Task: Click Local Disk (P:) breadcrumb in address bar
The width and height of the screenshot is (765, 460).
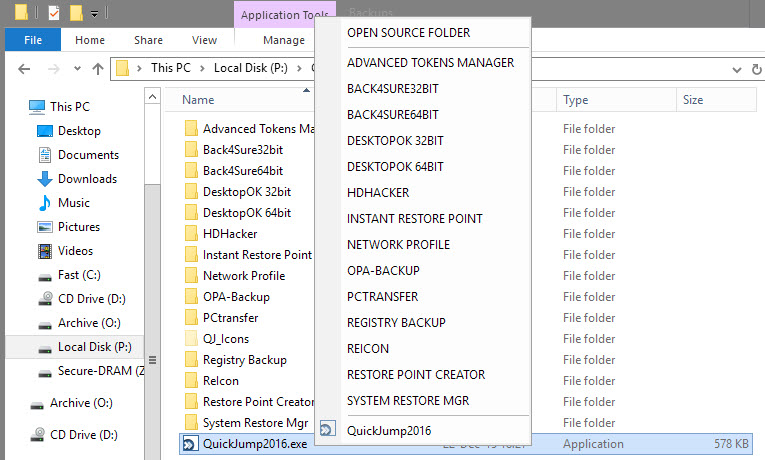Action: [x=251, y=68]
